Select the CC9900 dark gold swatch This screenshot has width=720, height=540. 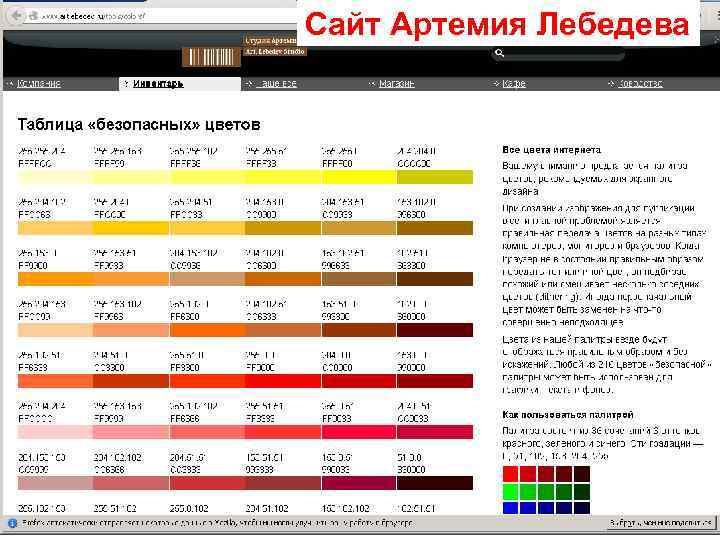283,228
